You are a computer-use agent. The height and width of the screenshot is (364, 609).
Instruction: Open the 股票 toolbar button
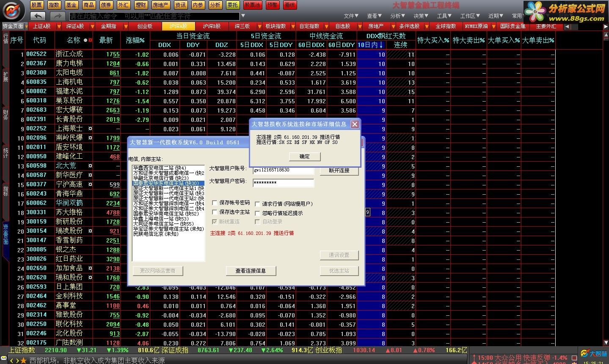pos(36,5)
